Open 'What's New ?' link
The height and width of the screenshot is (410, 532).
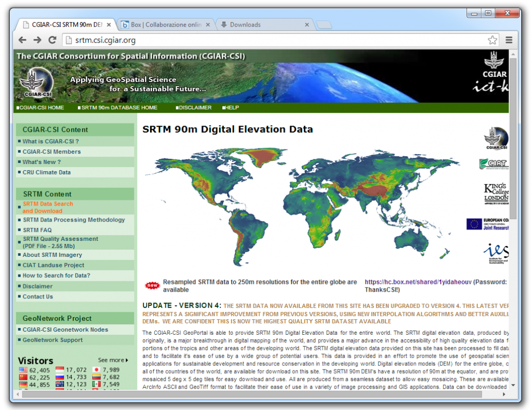42,162
